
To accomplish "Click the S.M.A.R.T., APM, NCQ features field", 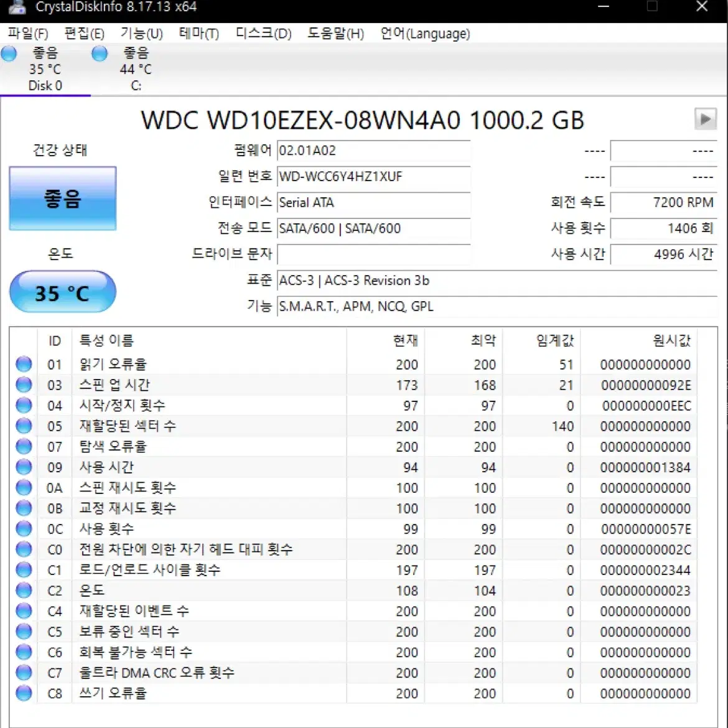I will (497, 306).
